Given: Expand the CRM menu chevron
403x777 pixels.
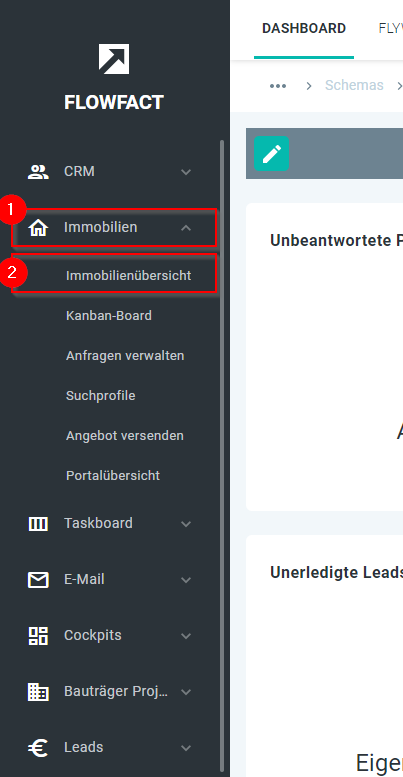Looking at the screenshot, I should pyautogui.click(x=186, y=172).
